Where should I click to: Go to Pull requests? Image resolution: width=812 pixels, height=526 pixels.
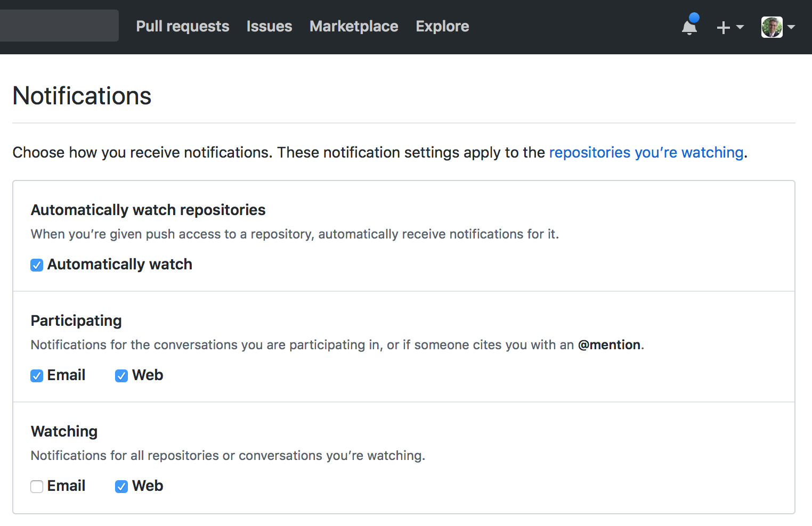click(x=182, y=26)
